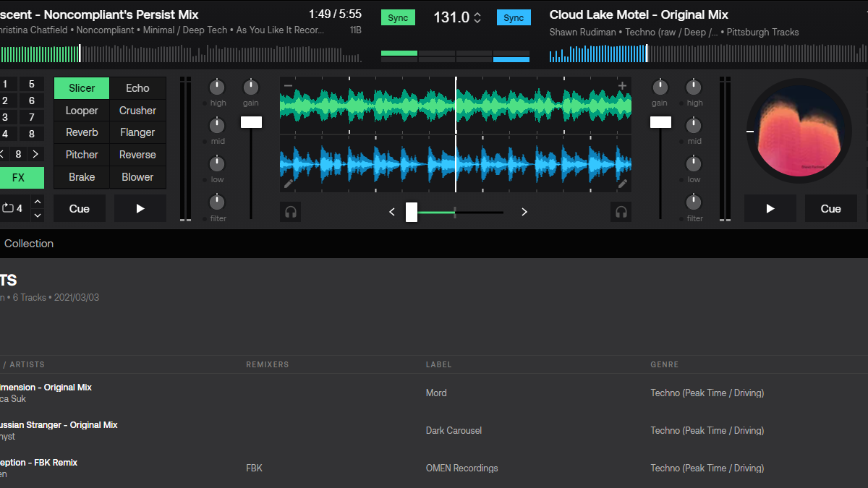Screen dimensions: 868x488
Task: Zoom in the waveform with plus icon
Action: coord(622,86)
